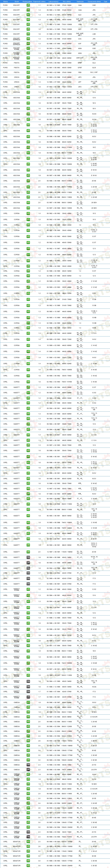110x868 pixels.
Task: Click the Model column header
Action: click(x=17, y=1)
